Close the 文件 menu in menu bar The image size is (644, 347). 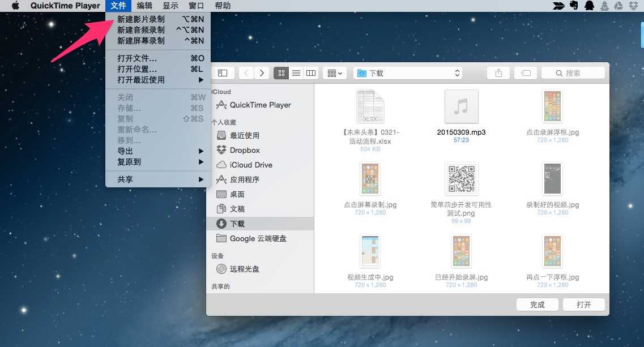tap(118, 6)
